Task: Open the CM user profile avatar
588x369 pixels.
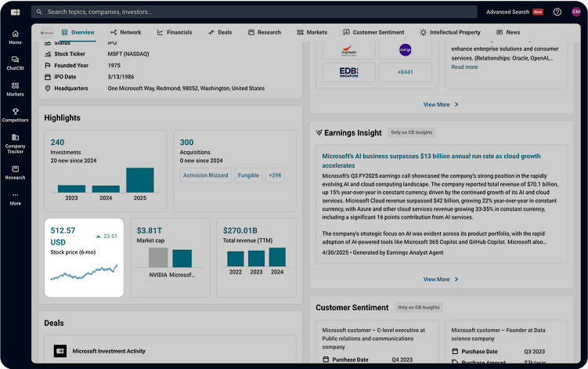Action: pos(576,12)
